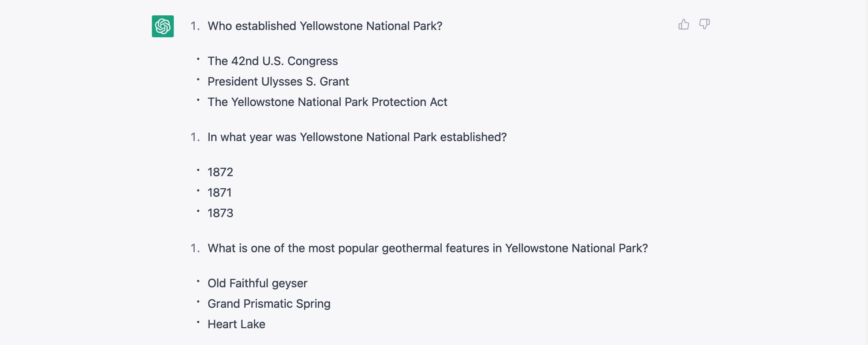Select the question "Who established Yellowstone National Park?"
The image size is (868, 345).
pos(325,26)
